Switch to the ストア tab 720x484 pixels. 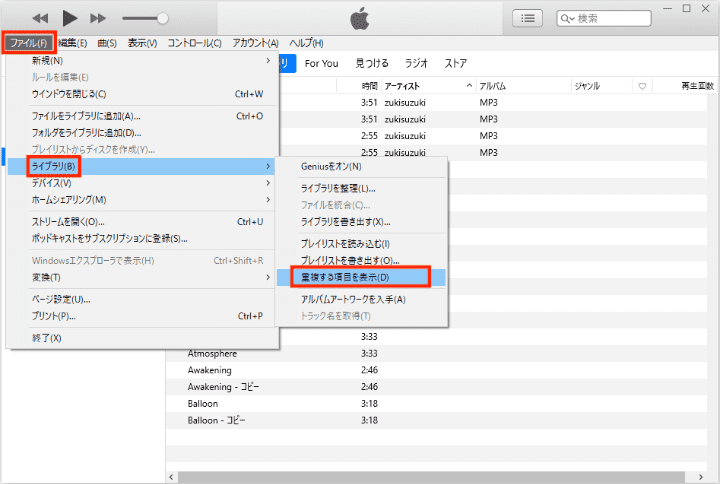(x=456, y=63)
